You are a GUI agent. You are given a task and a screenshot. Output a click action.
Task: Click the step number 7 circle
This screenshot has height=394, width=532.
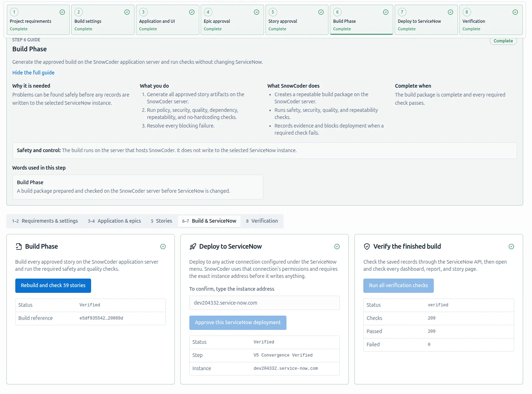[402, 12]
